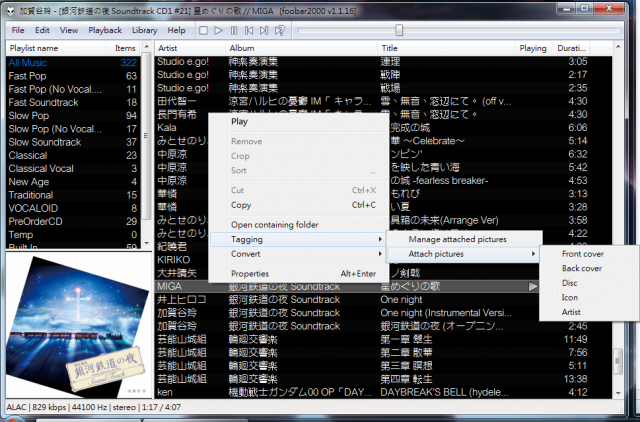Click the playlist panel scroll down arrow
This screenshot has width=640, height=422.
coord(147,243)
